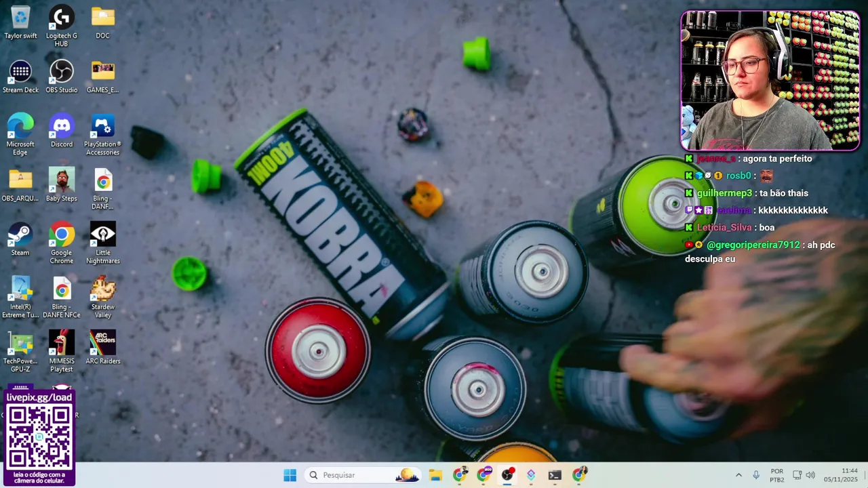The height and width of the screenshot is (488, 868).
Task: Select the OBS_ARQU... folder icon
Action: [x=20, y=184]
